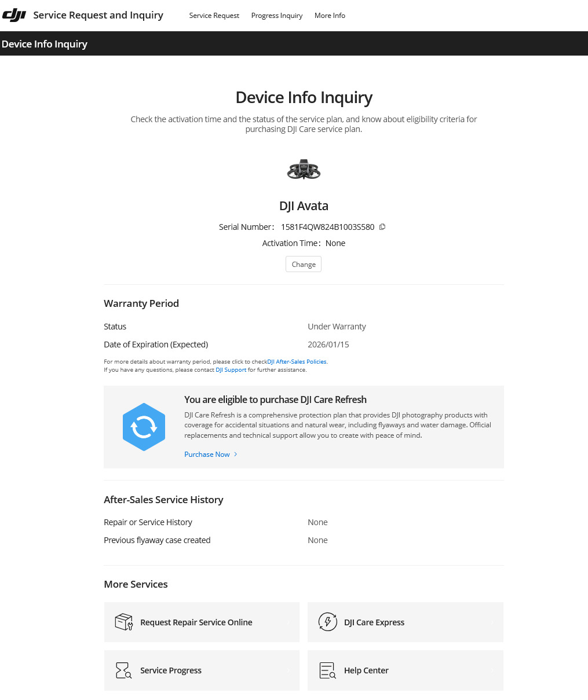Click the Device Info Inquiry bar title
The width and height of the screenshot is (588, 700).
pos(45,44)
